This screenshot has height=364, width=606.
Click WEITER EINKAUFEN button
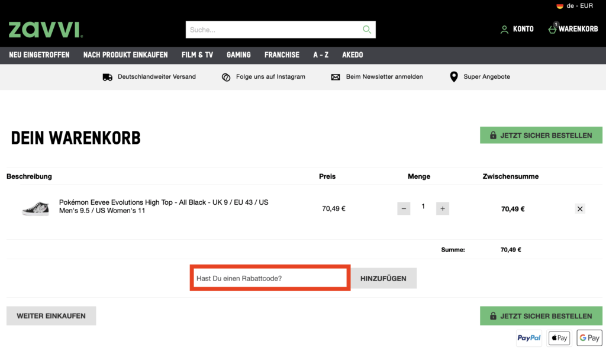51,315
